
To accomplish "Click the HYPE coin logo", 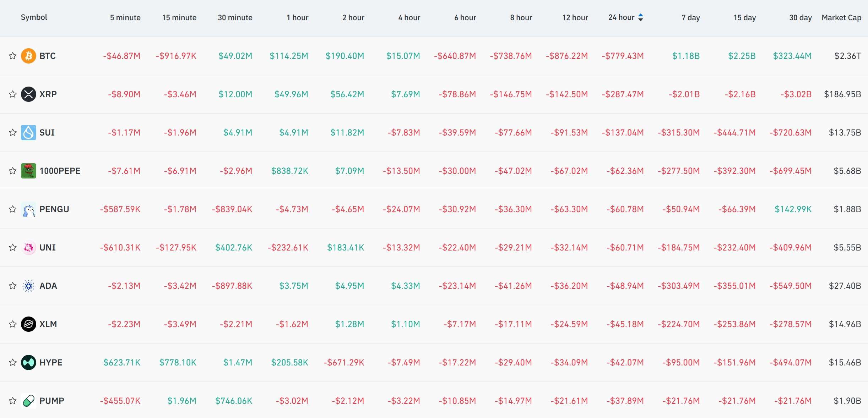I will [28, 362].
